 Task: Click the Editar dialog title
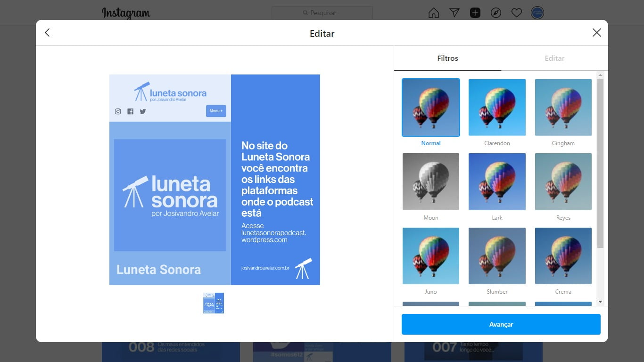(x=322, y=33)
